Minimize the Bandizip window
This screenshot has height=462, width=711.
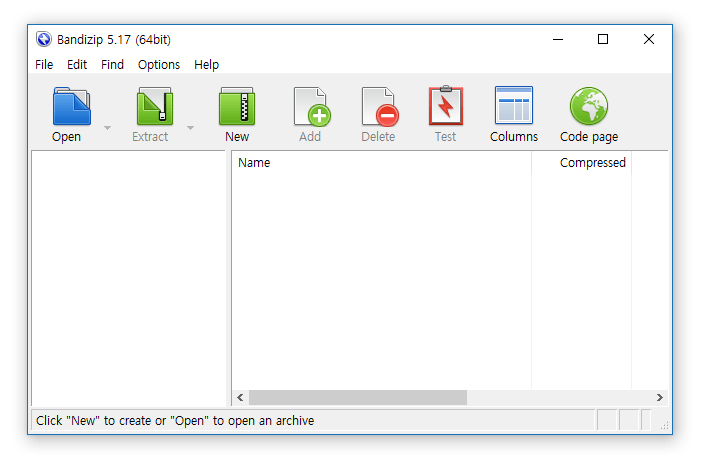(558, 39)
